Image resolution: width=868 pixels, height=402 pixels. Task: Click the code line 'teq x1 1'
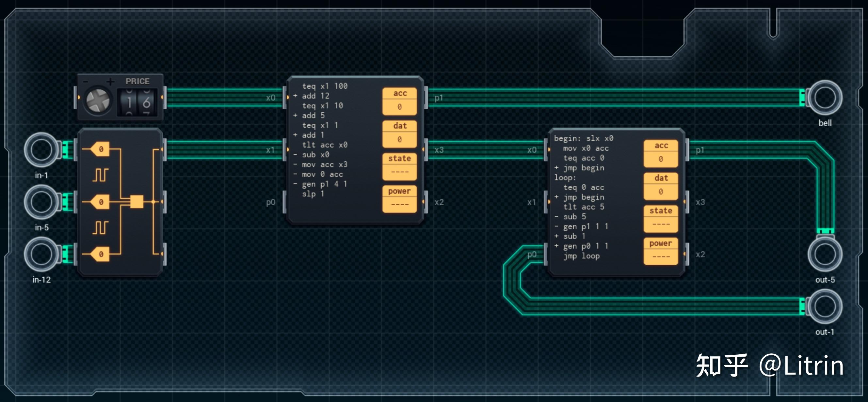[320, 125]
